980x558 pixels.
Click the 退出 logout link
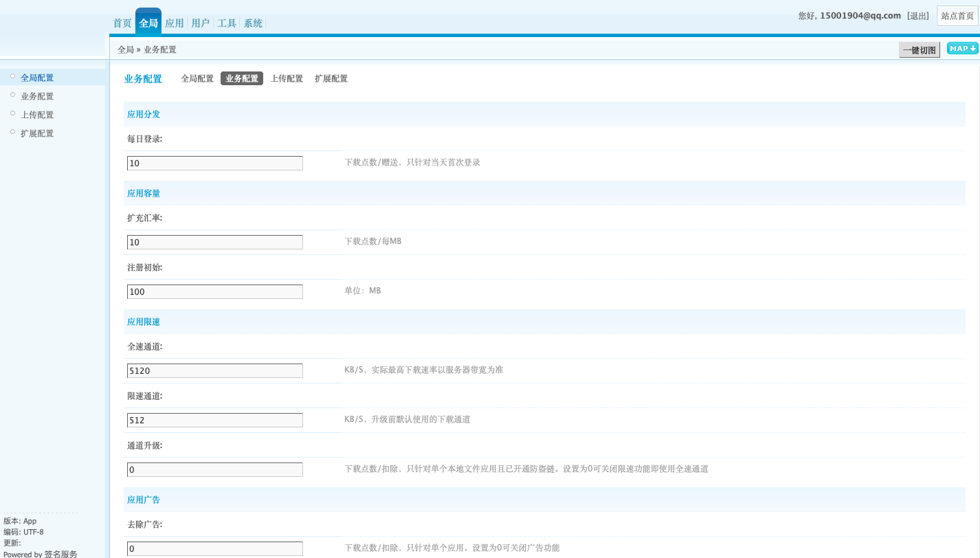click(918, 16)
